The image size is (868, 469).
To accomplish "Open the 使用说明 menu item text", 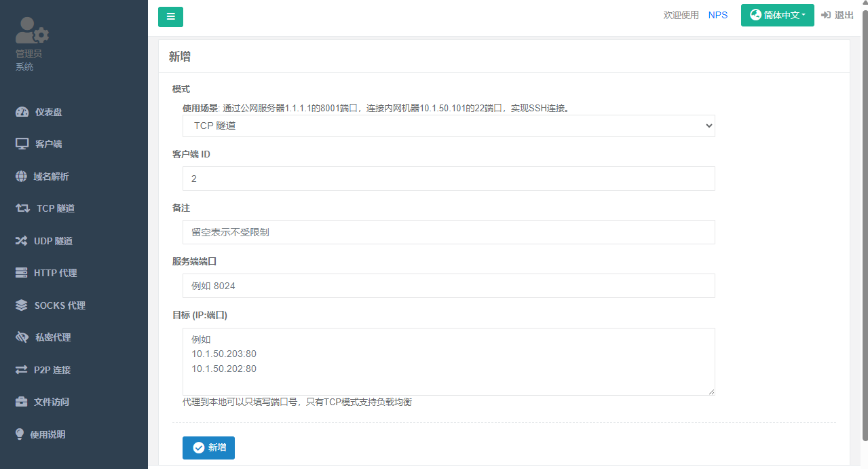I will click(x=48, y=434).
